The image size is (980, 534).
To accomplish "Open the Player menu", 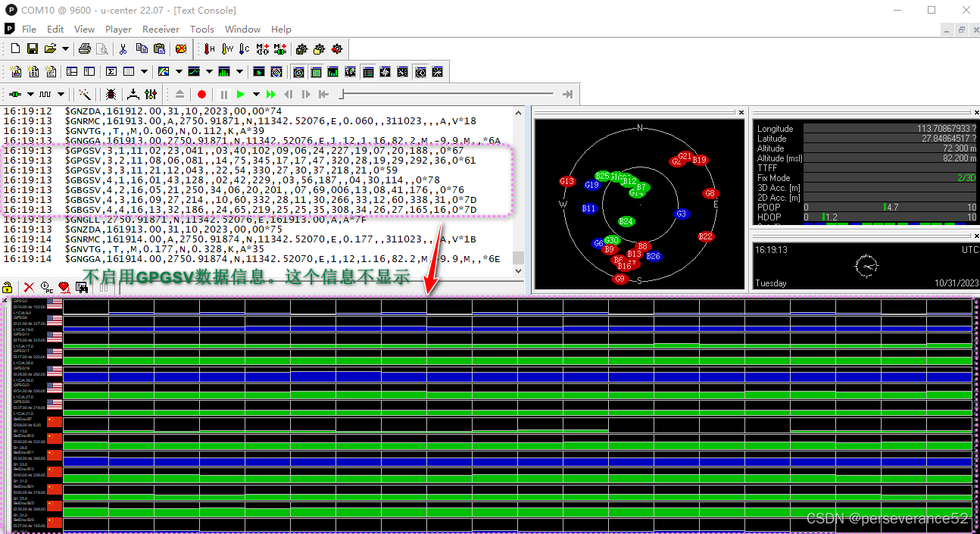I will pos(118,29).
